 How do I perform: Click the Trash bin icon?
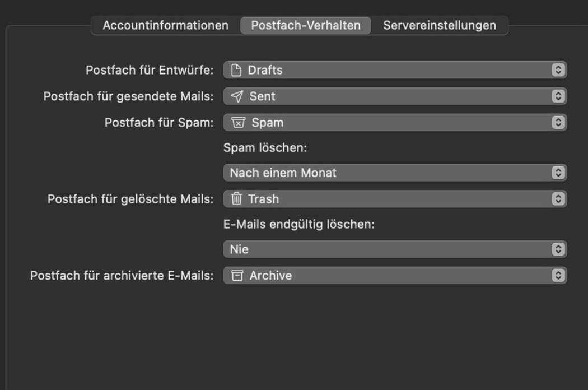click(x=237, y=198)
